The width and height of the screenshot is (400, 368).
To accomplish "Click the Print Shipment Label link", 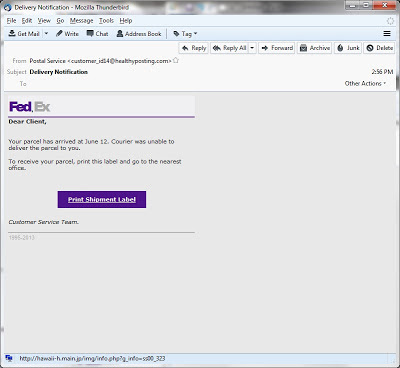I will pos(102,199).
